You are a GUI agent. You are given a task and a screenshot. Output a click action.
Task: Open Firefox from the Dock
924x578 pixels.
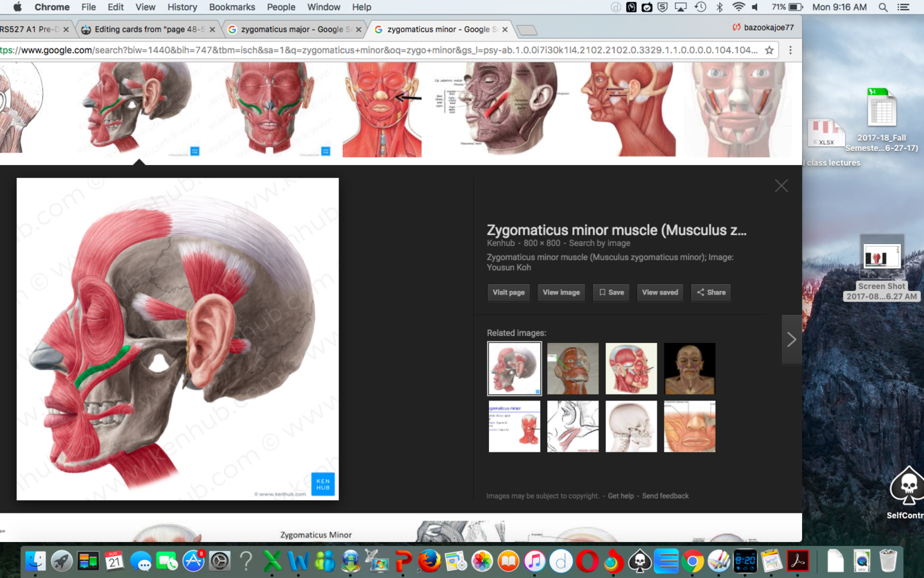coord(429,561)
